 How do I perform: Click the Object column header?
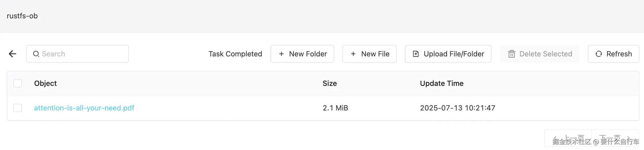[x=45, y=83]
